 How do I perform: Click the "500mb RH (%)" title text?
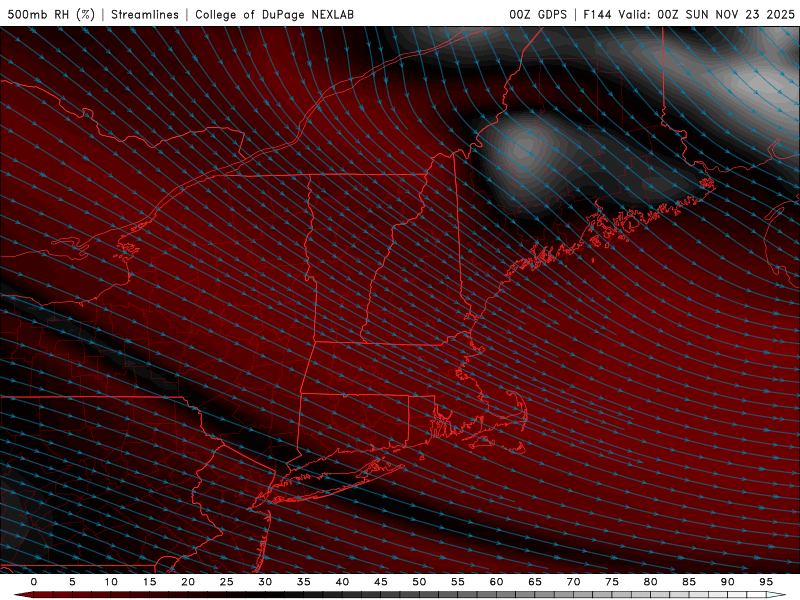click(51, 14)
